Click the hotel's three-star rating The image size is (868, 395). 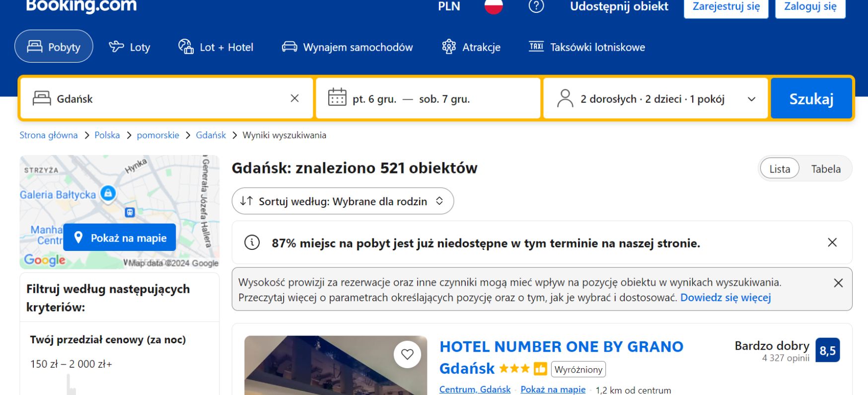point(514,369)
